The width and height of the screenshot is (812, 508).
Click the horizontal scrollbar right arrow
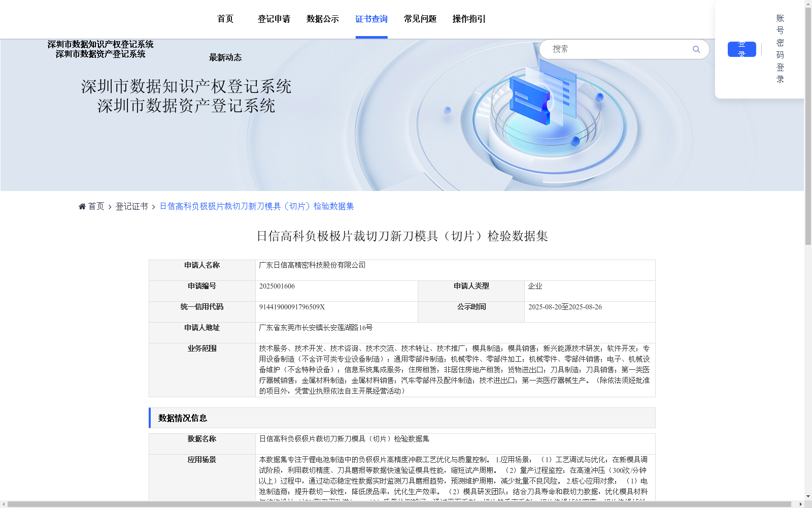pos(800,504)
